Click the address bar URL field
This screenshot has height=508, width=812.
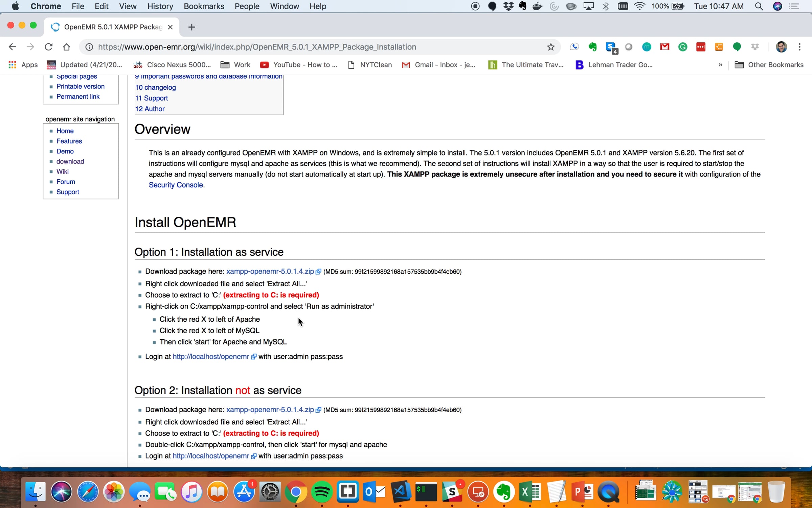[x=257, y=47]
